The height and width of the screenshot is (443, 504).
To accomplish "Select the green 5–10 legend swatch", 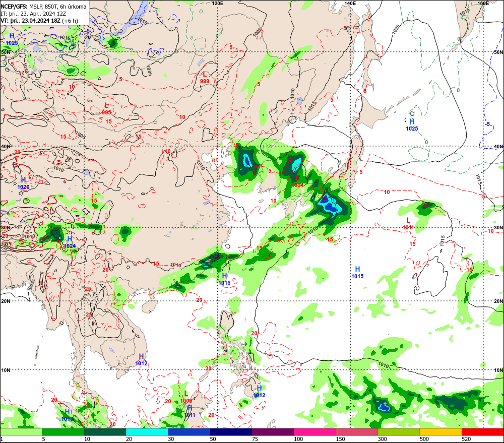I will [63, 432].
